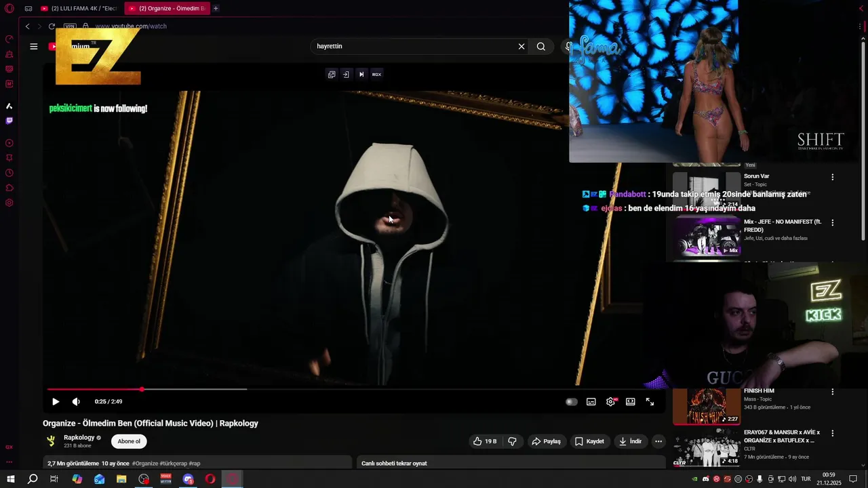Toggle the VPN badge in address bar

70,26
